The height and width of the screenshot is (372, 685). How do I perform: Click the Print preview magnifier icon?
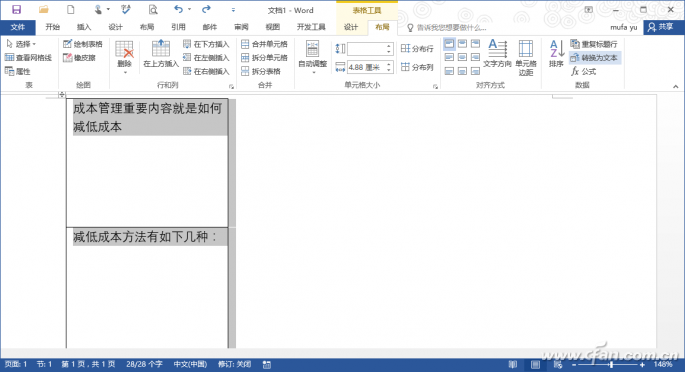point(152,9)
